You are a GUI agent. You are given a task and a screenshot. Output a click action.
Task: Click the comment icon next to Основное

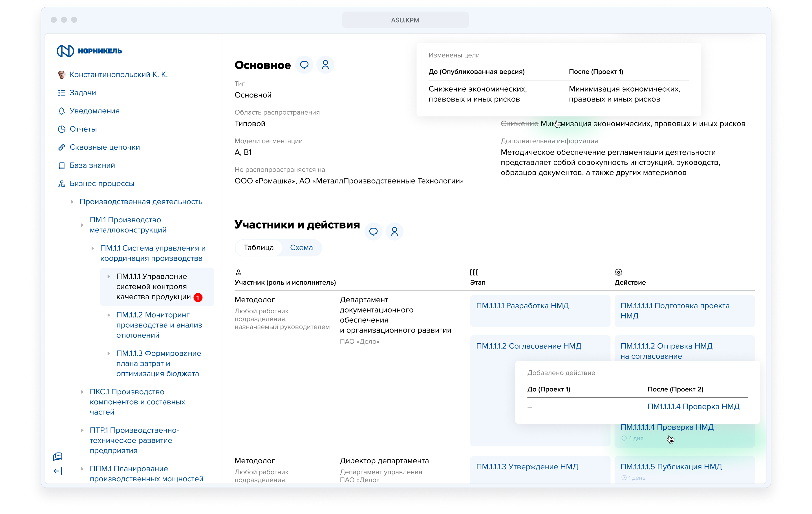(304, 65)
